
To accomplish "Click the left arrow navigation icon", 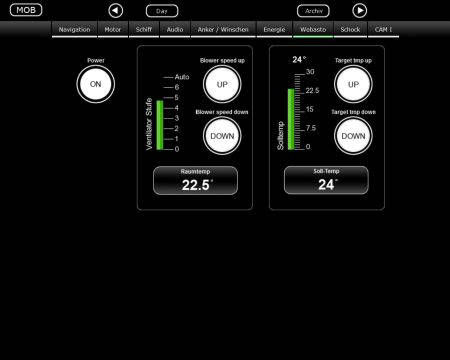I will [115, 11].
